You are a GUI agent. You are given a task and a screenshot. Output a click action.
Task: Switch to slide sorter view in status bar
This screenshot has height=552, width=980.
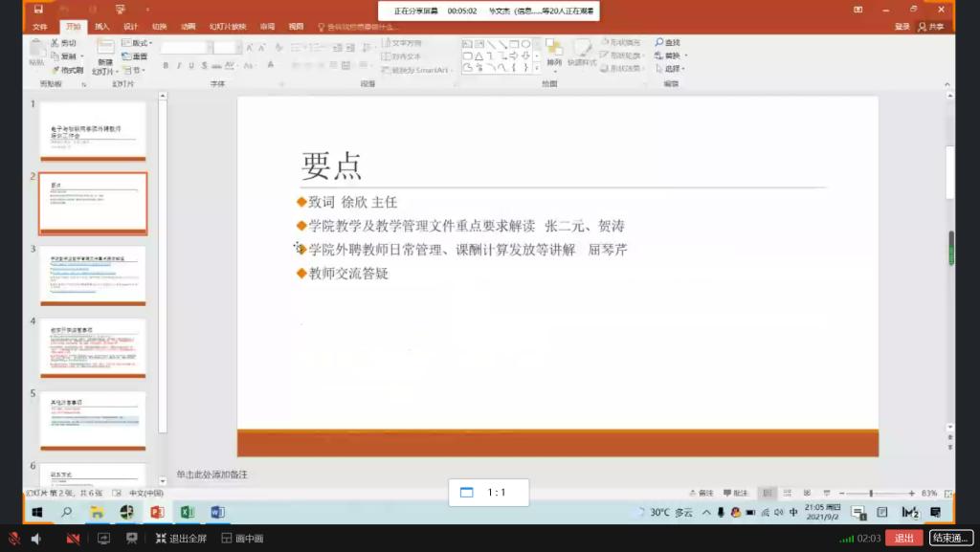pyautogui.click(x=788, y=493)
